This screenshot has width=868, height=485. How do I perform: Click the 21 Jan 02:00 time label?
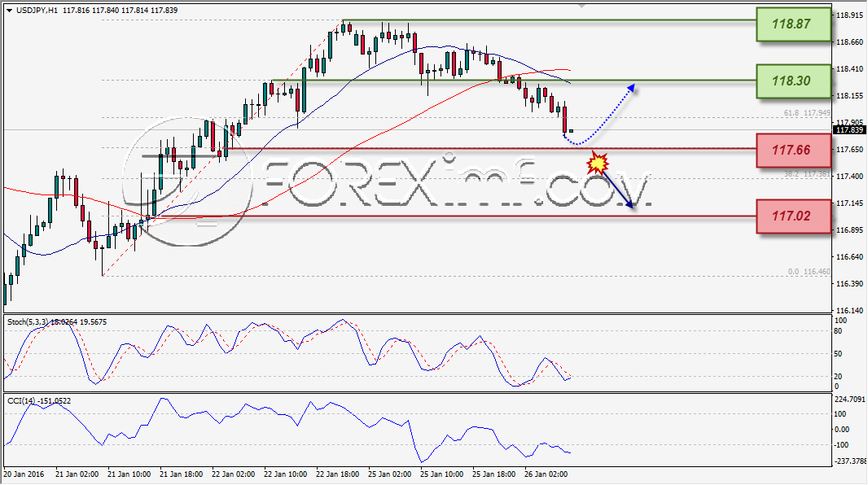coord(77,474)
